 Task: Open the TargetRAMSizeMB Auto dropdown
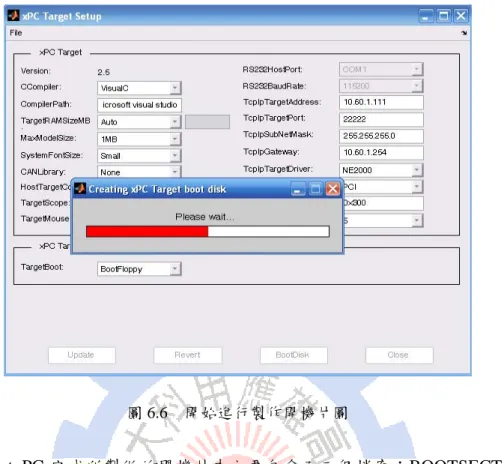tap(139, 122)
